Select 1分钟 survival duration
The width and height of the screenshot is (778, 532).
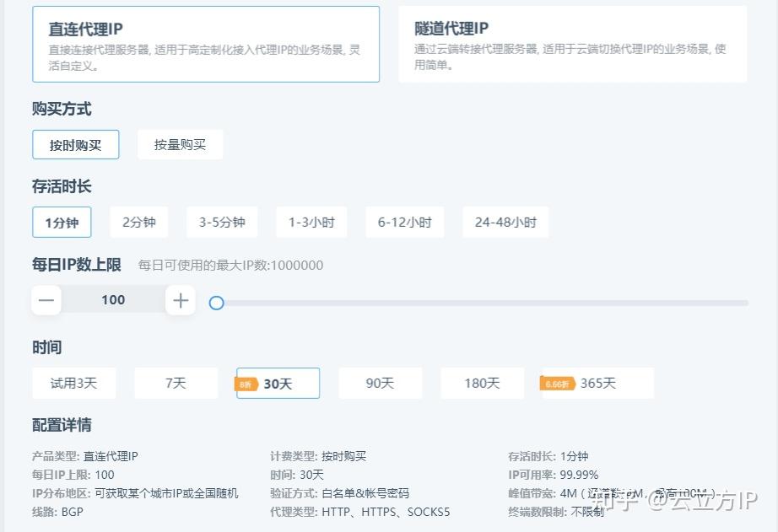pyautogui.click(x=62, y=222)
